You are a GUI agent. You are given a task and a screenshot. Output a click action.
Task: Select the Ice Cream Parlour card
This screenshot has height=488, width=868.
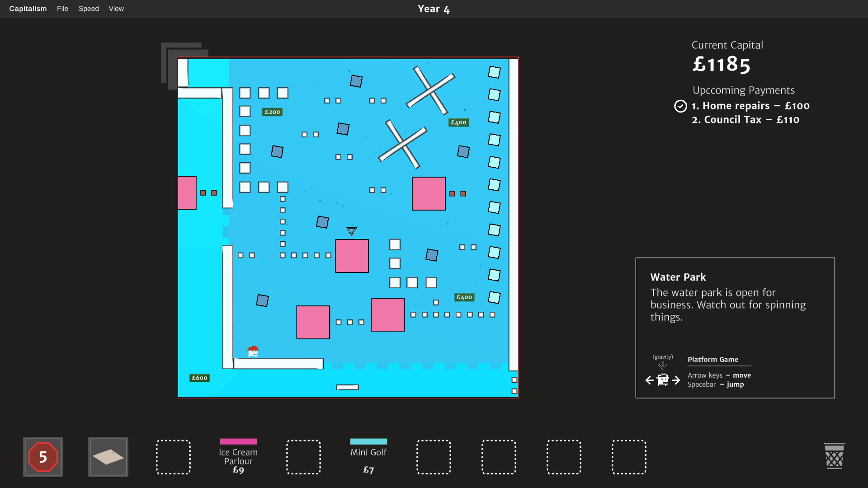(238, 457)
